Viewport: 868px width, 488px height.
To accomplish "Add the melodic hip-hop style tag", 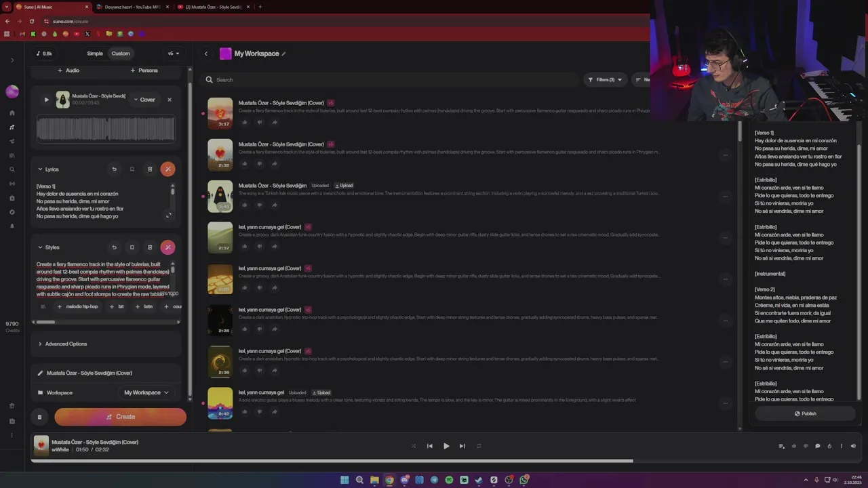I will click(78, 306).
